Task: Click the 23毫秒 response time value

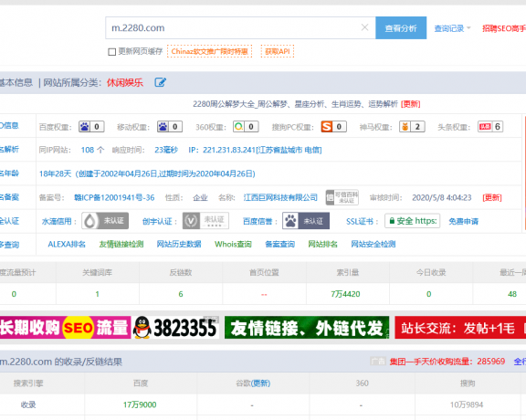Action: click(166, 150)
